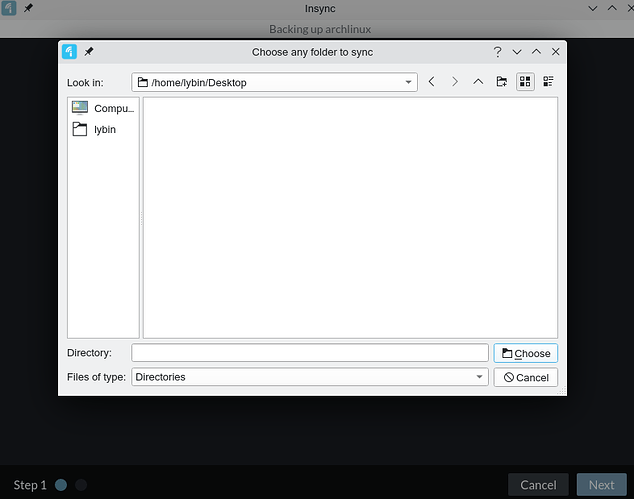
Task: Switch to detail view mode
Action: pos(548,82)
